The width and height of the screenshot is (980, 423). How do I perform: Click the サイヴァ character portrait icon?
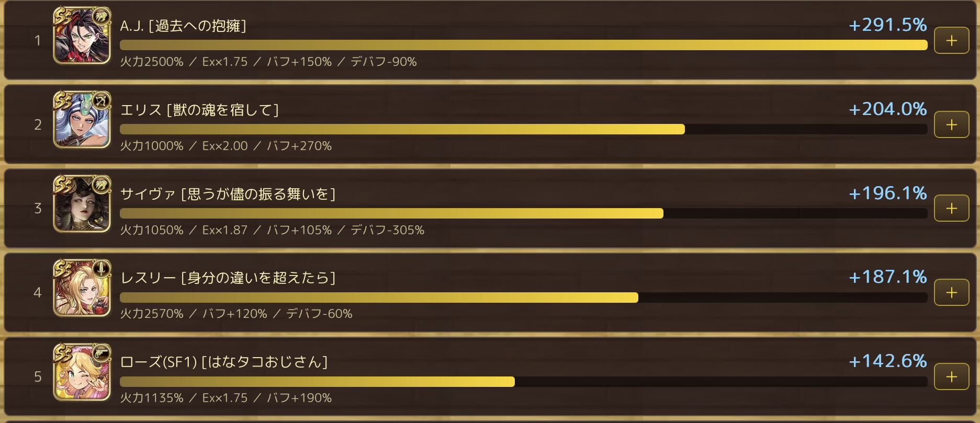click(82, 204)
